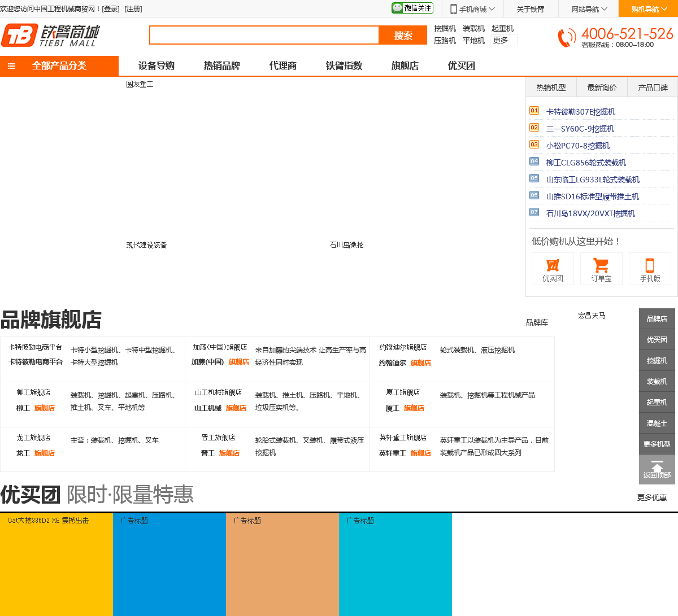Click the 起重机 keyword link near search
The width and height of the screenshot is (678, 616).
502,28
